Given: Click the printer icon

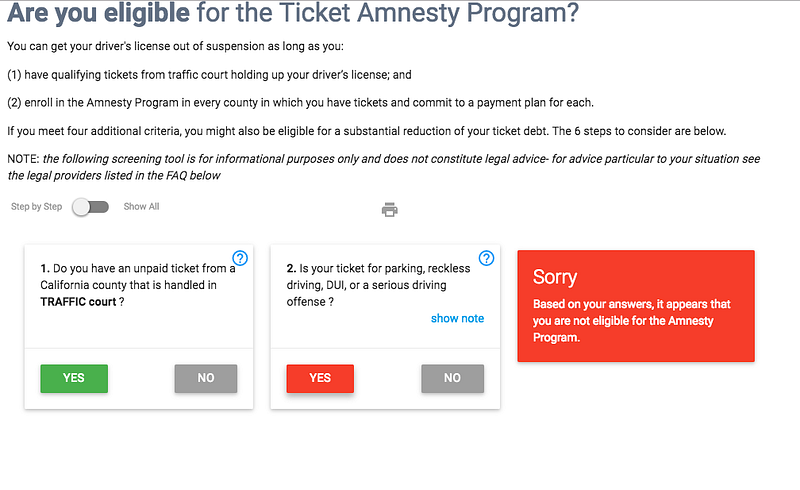Looking at the screenshot, I should (390, 209).
